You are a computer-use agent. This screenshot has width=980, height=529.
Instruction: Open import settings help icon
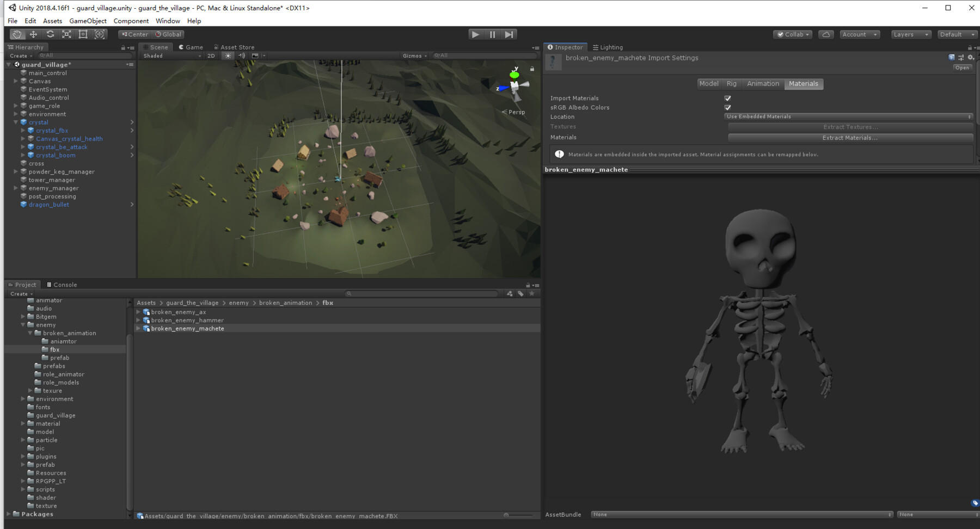[x=951, y=57]
